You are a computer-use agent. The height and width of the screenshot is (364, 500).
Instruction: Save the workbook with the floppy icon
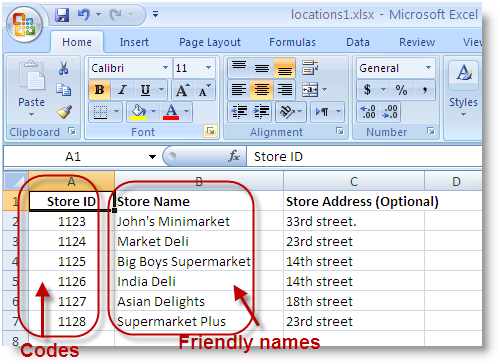click(62, 15)
